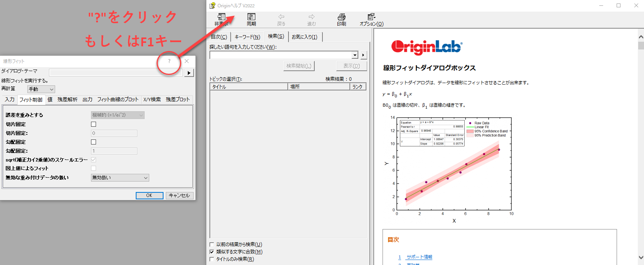Screen dimensions: 644x265
Task: Switch to the キーワード tab
Action: click(247, 37)
